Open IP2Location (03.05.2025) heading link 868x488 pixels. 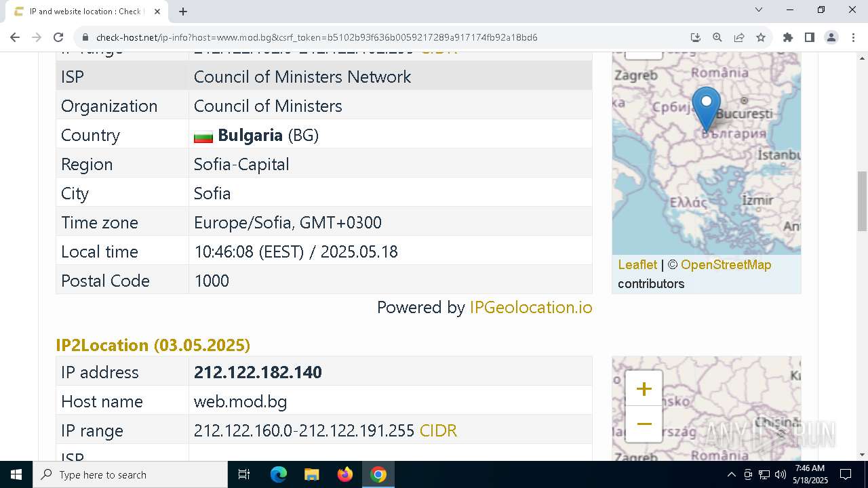(153, 345)
